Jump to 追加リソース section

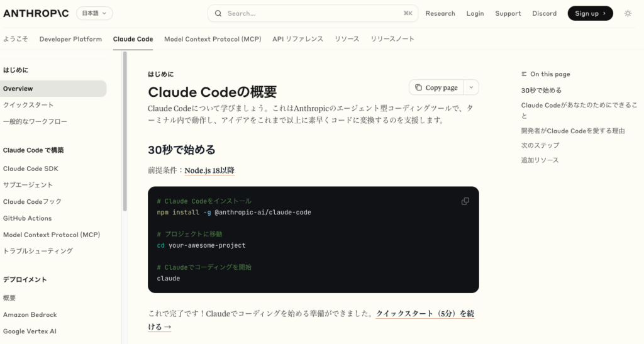coord(540,160)
